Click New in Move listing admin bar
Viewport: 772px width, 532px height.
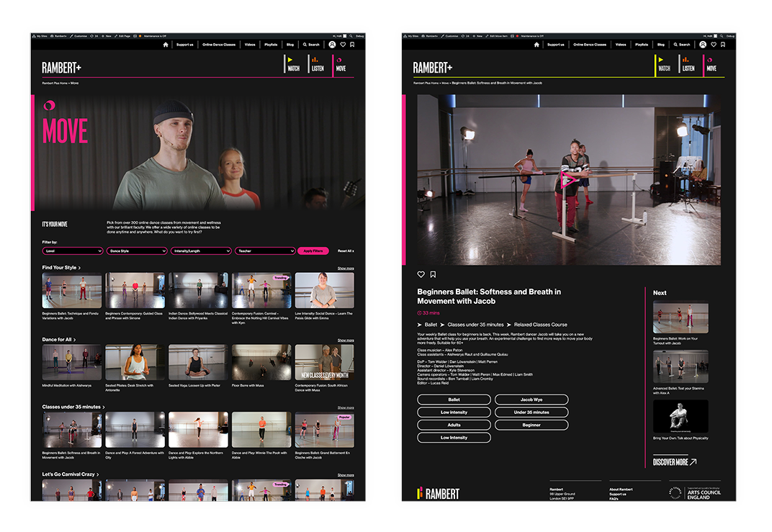click(x=107, y=36)
